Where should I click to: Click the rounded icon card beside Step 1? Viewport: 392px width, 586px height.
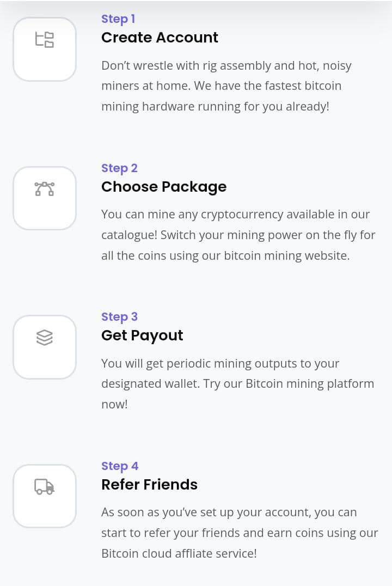(x=45, y=49)
